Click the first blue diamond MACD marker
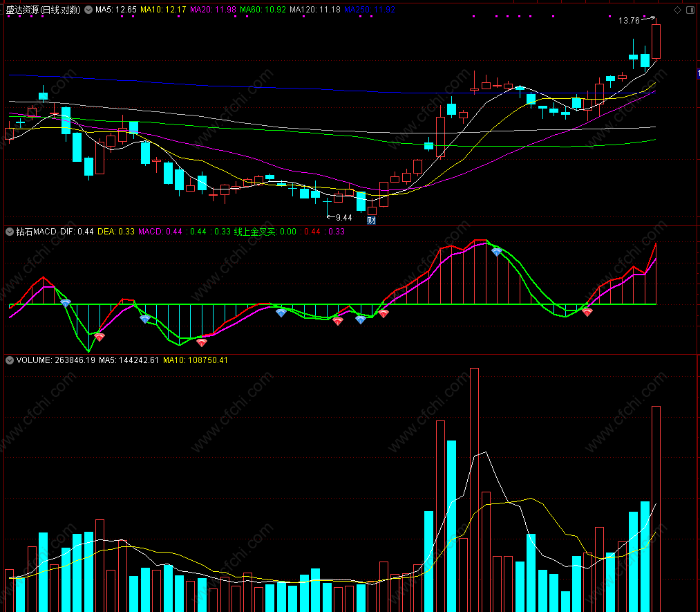The width and height of the screenshot is (700, 612). (66, 304)
